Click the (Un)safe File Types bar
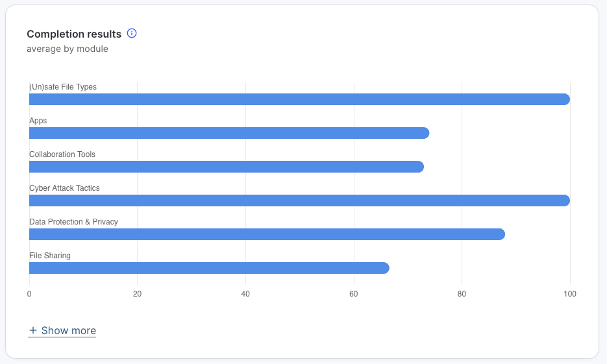Screen dimensions: 607x364 pos(299,99)
